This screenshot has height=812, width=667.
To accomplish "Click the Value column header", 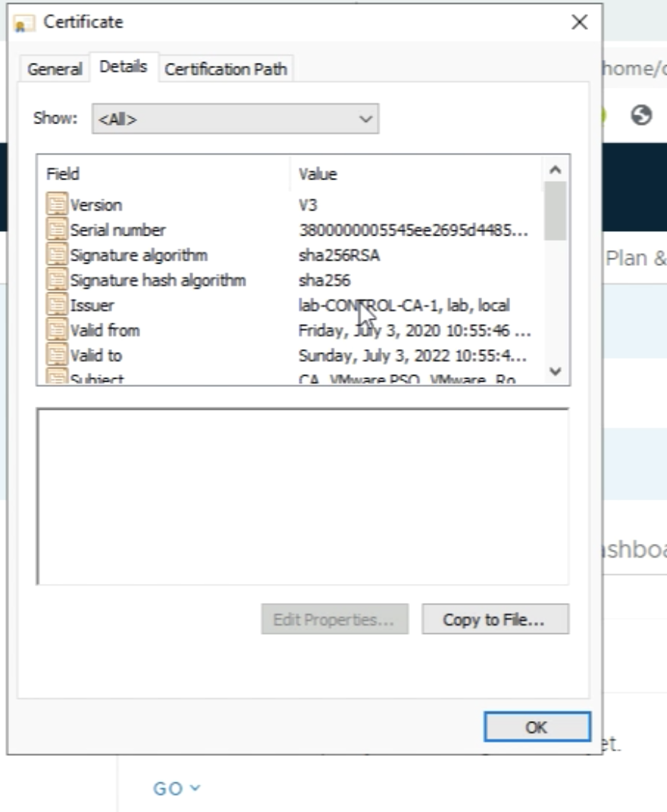I will pos(318,174).
